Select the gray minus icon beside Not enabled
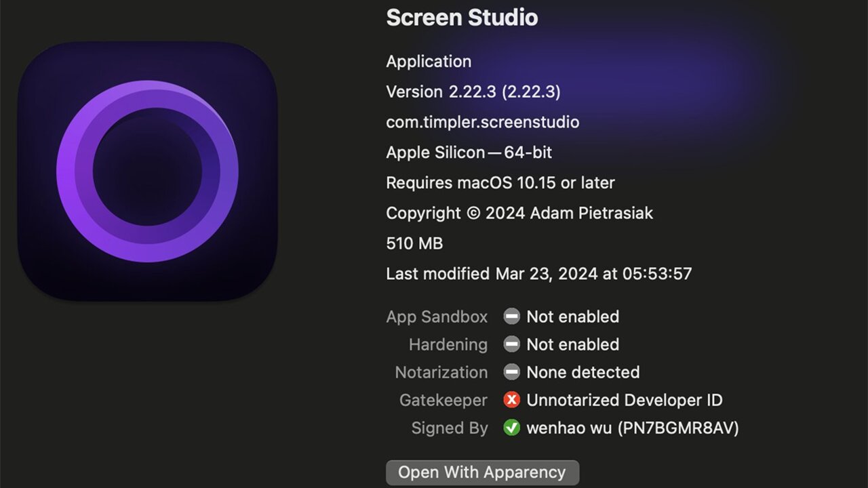The image size is (868, 488). [x=512, y=317]
